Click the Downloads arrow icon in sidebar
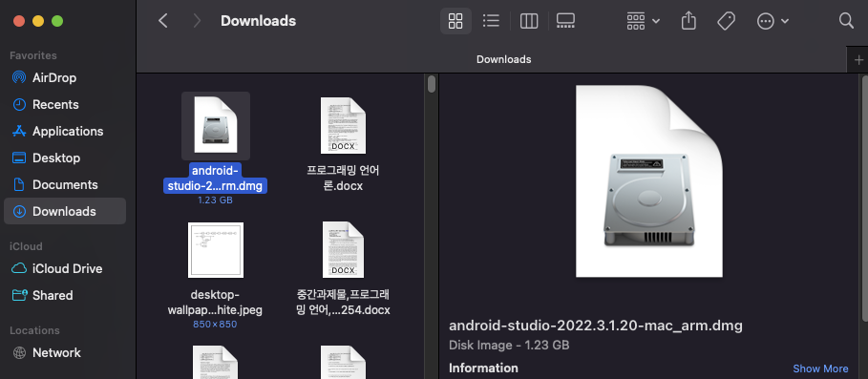Screen dimensions: 868x379 click(19, 211)
